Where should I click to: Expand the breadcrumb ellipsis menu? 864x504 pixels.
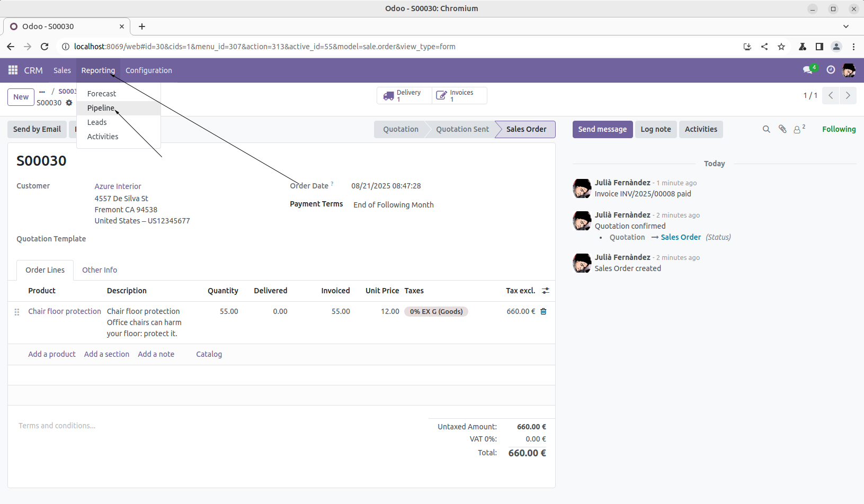[42, 92]
